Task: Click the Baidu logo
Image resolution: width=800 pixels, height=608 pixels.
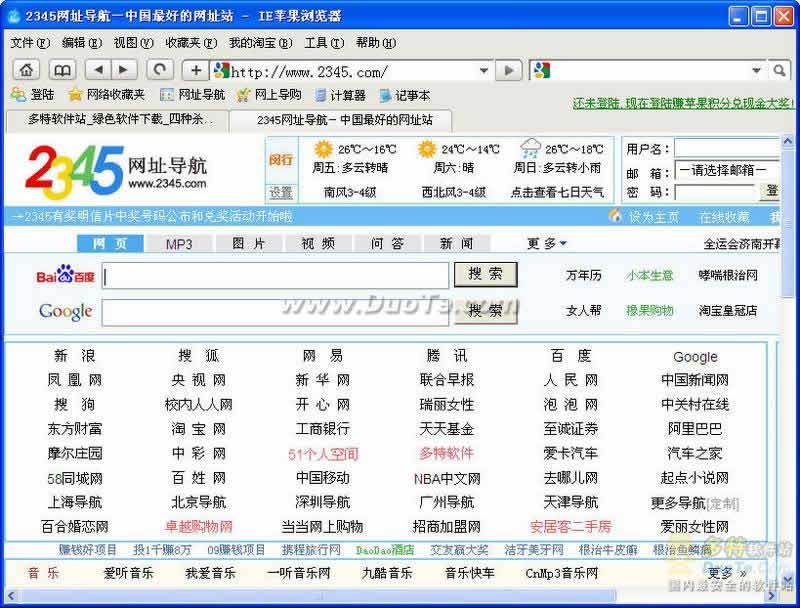Action: click(x=65, y=274)
